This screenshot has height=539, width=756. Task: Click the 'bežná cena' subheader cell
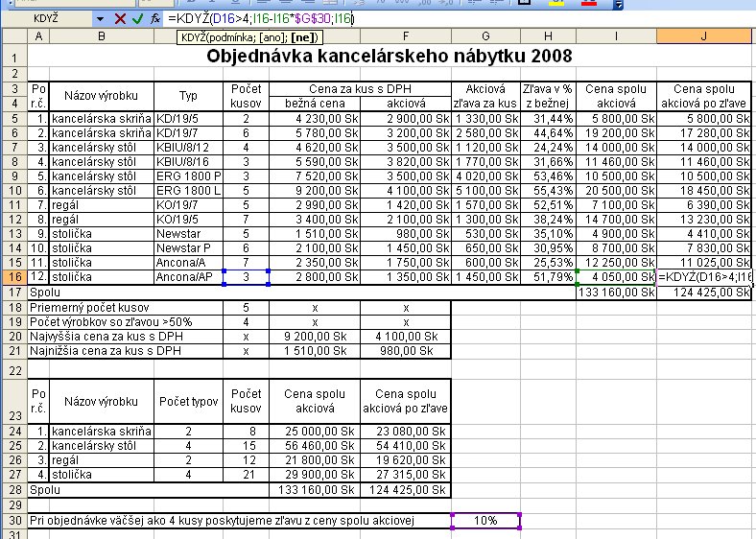(315, 104)
